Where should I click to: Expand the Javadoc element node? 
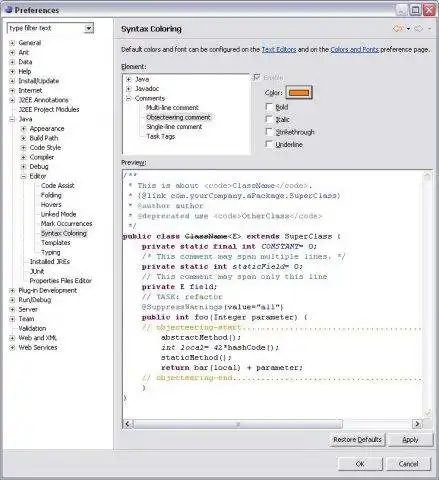tap(129, 89)
